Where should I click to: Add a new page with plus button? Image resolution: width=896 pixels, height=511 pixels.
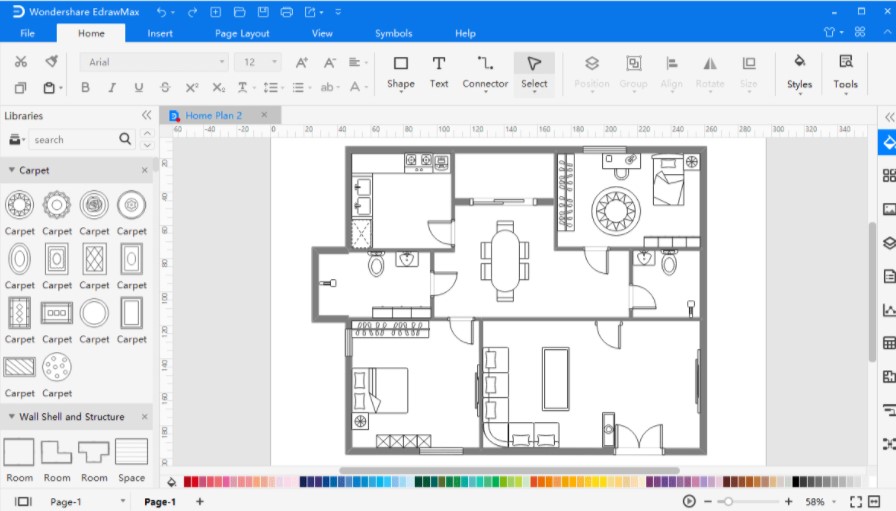tap(199, 501)
